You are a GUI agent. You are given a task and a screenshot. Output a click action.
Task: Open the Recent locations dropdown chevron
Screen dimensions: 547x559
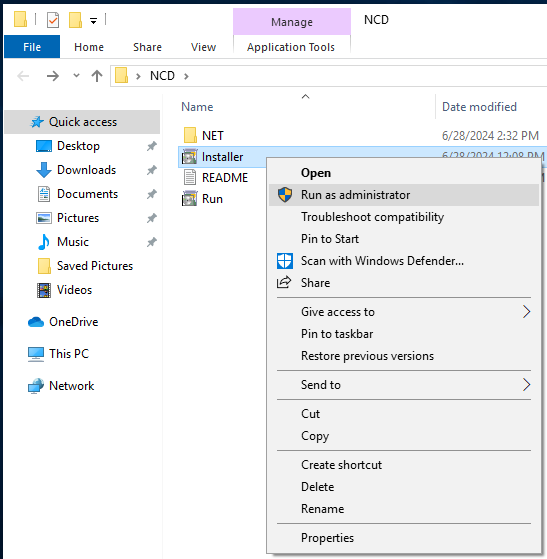76,76
